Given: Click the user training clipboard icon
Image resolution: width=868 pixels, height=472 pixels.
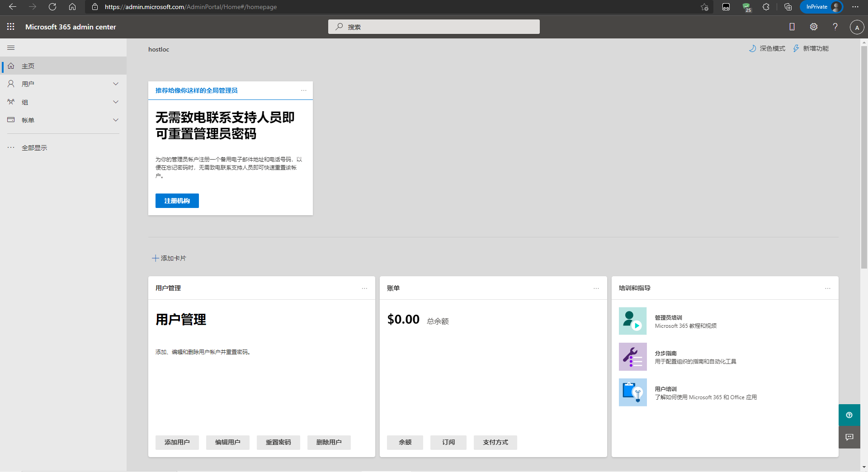Looking at the screenshot, I should pyautogui.click(x=632, y=392).
